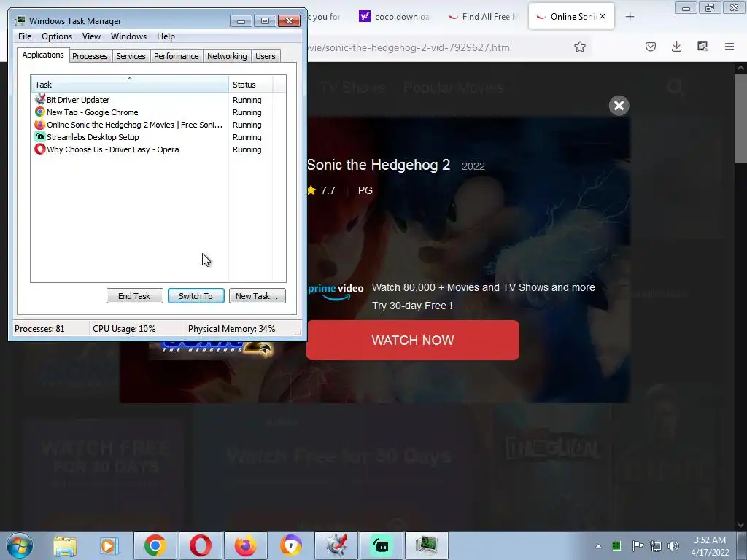The height and width of the screenshot is (560, 747).
Task: Switch to Google Chrome on taskbar
Action: click(x=155, y=545)
